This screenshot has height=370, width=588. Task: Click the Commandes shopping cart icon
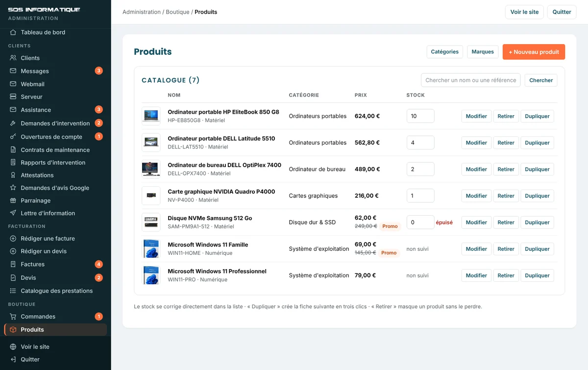[13, 317]
